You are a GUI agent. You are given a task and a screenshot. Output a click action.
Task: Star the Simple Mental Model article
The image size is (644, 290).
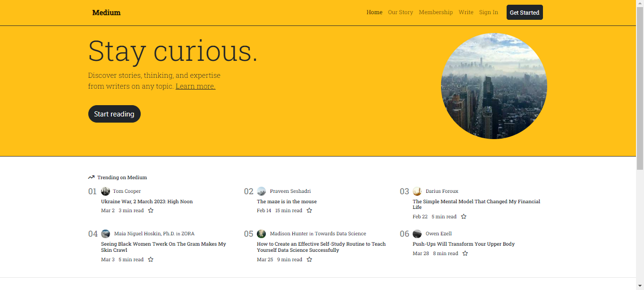coord(464,216)
